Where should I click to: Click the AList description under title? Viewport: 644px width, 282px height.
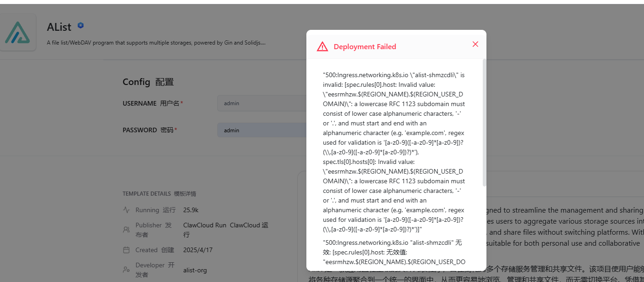click(x=156, y=43)
